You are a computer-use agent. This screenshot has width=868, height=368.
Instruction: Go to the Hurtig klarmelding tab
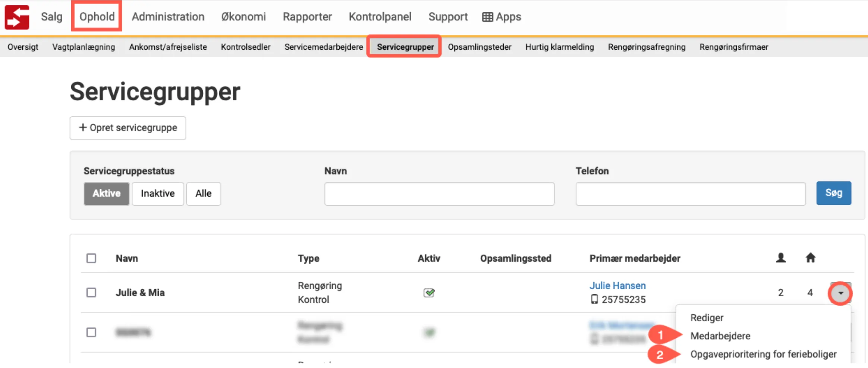click(560, 47)
